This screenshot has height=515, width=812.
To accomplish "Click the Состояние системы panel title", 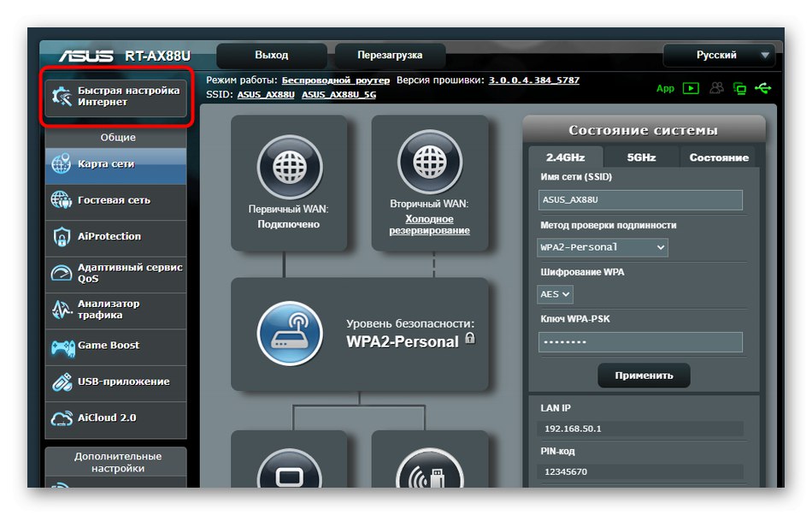I will click(643, 130).
